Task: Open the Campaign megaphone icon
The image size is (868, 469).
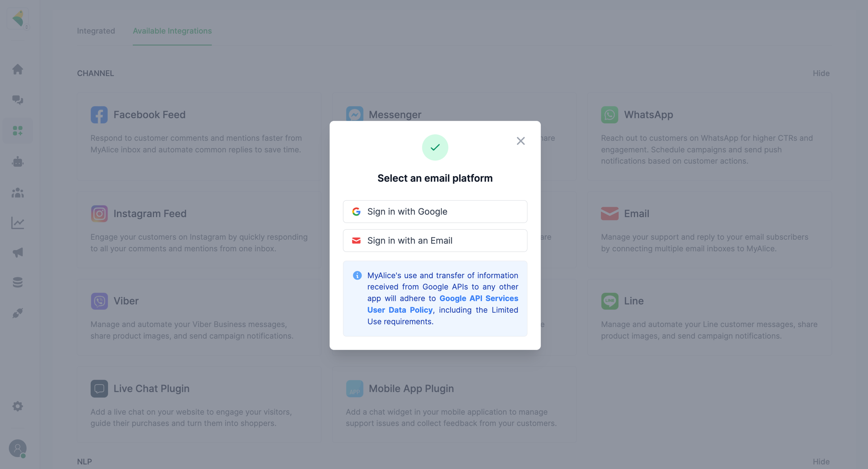Action: tap(18, 252)
